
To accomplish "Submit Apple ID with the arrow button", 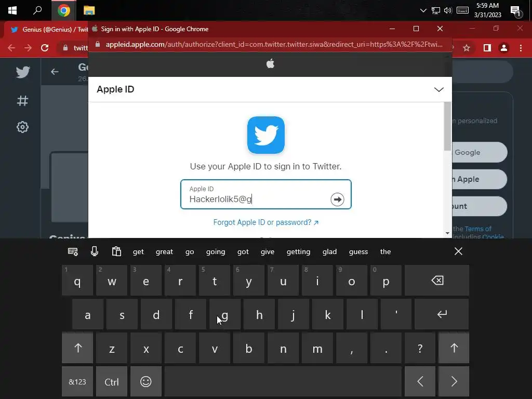I will pyautogui.click(x=337, y=199).
